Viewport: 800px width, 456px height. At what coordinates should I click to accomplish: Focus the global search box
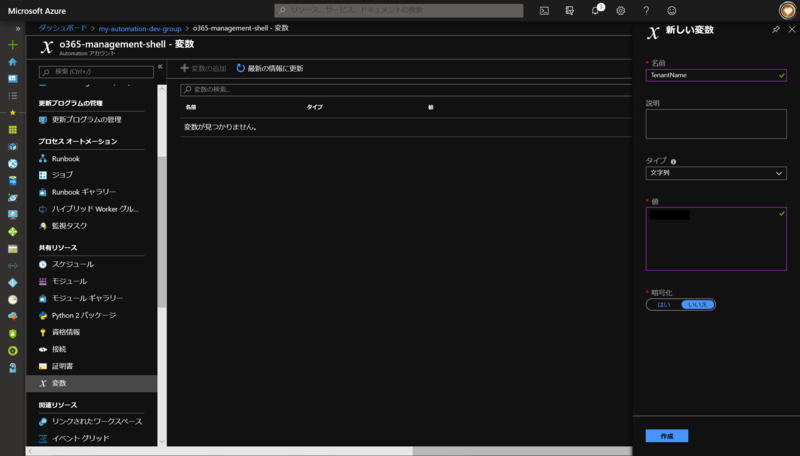pyautogui.click(x=399, y=11)
